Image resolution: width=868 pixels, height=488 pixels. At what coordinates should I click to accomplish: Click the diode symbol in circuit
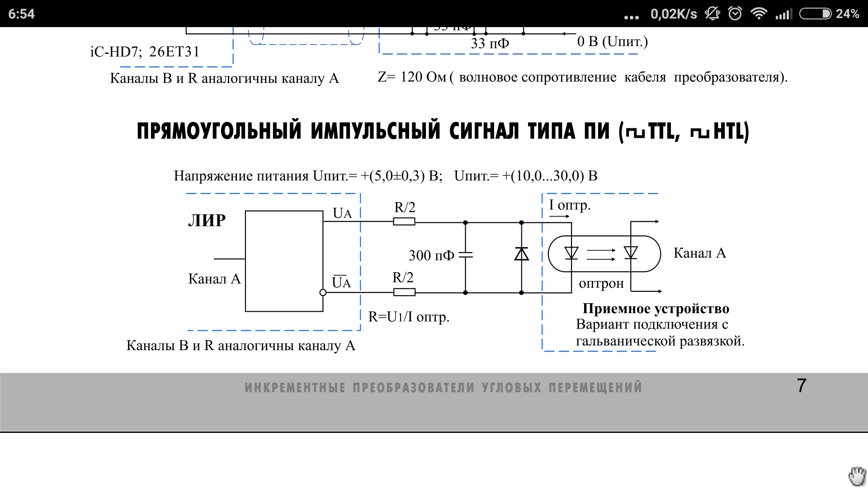(x=521, y=254)
